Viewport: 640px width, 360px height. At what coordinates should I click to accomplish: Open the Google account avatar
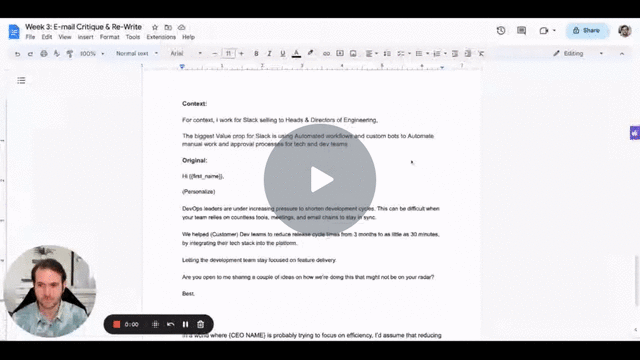(x=624, y=31)
